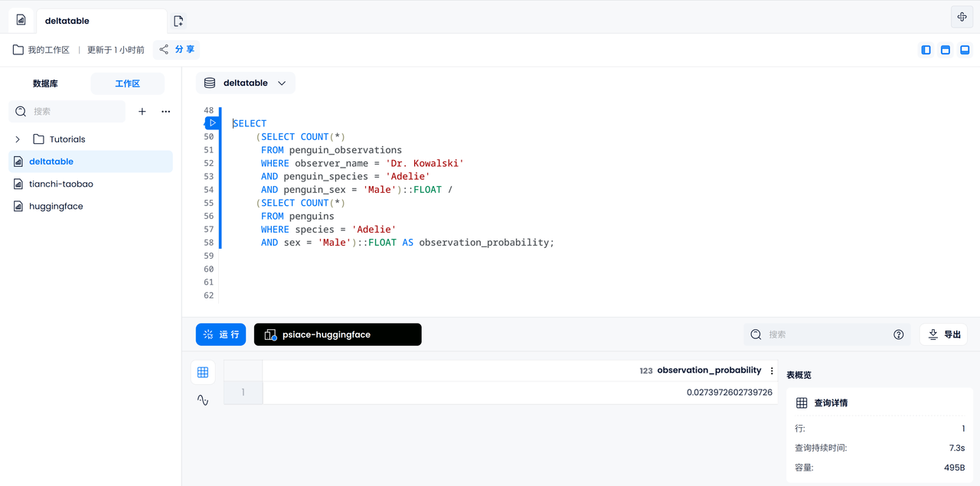Open the sidebar more options ellipsis
Viewport: 980px width, 486px height.
click(165, 111)
